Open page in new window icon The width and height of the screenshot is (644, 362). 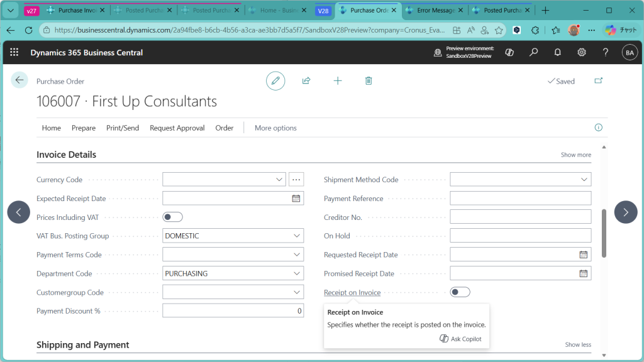pos(598,81)
